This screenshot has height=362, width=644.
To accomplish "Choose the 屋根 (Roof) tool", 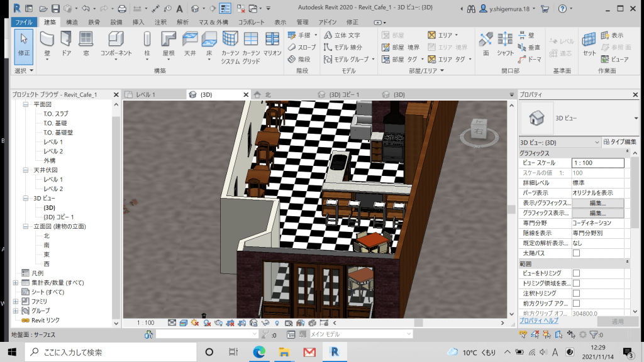I will [x=169, y=43].
